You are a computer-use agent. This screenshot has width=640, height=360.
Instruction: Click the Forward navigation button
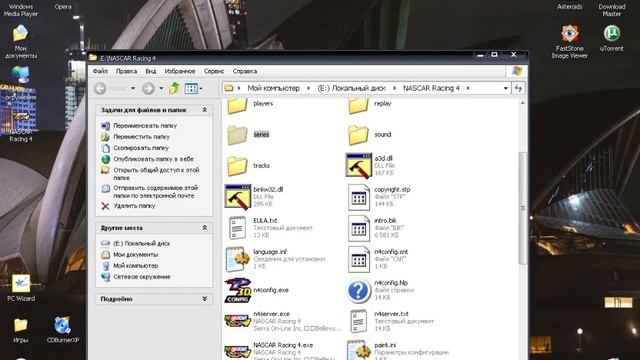coord(148,88)
